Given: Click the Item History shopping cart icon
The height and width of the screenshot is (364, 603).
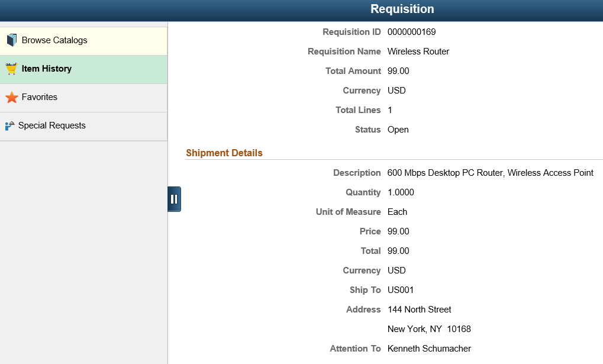Looking at the screenshot, I should click(x=11, y=69).
